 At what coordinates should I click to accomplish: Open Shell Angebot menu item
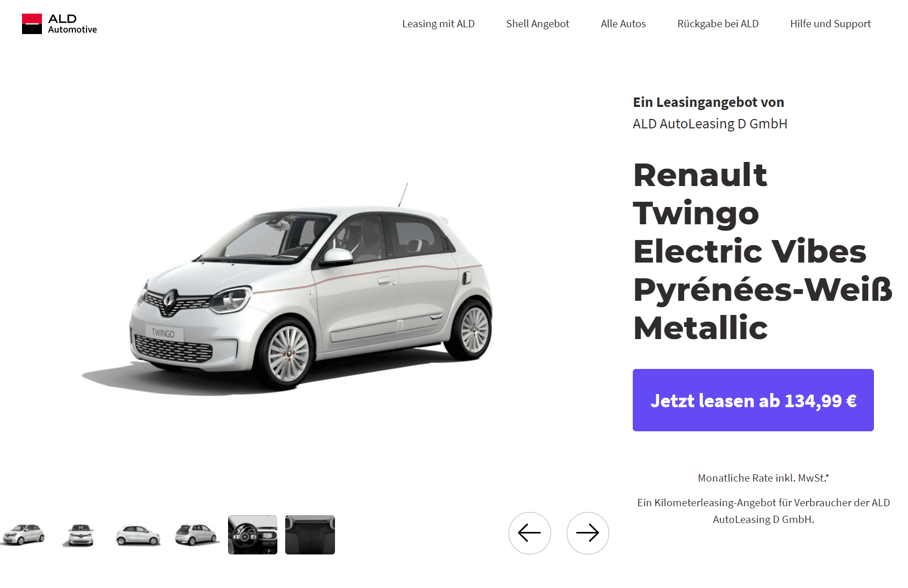click(537, 24)
